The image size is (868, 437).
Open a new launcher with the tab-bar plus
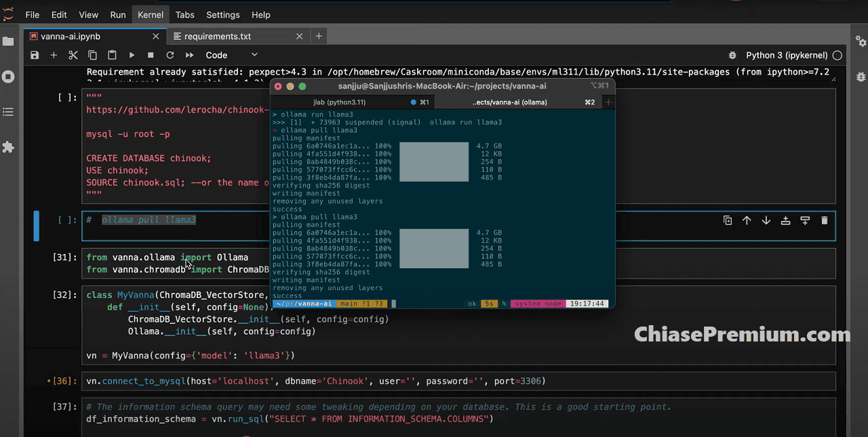click(319, 36)
